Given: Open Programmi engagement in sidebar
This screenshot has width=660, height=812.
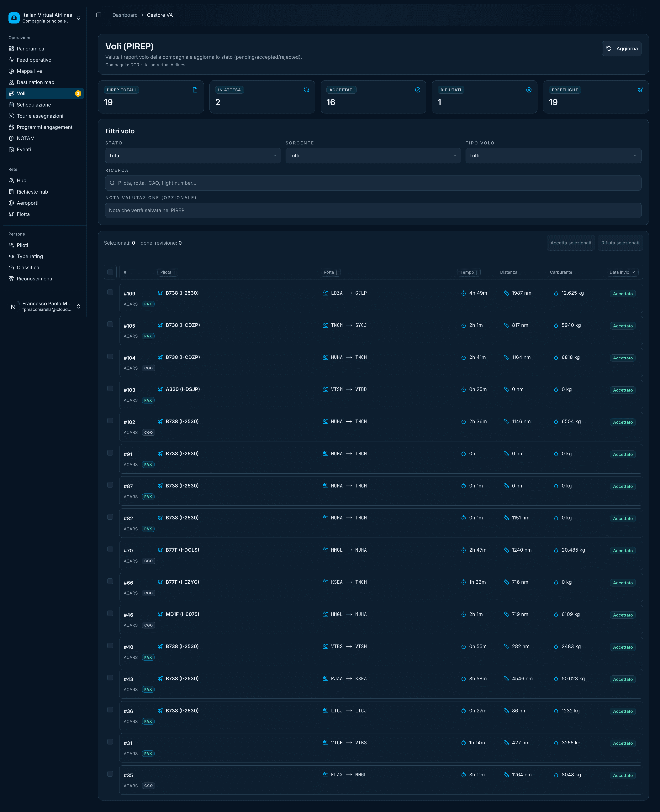Looking at the screenshot, I should click(x=45, y=127).
